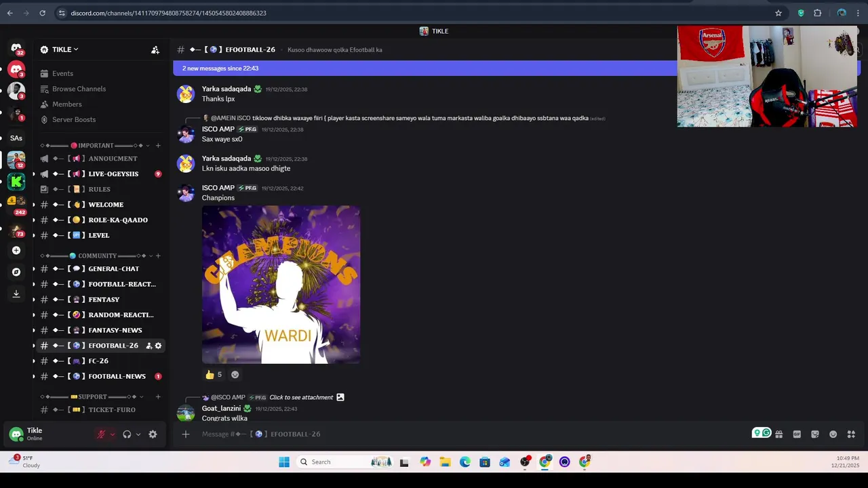The height and width of the screenshot is (488, 868).
Task: Open Discover servers compass icon
Action: coord(16,272)
